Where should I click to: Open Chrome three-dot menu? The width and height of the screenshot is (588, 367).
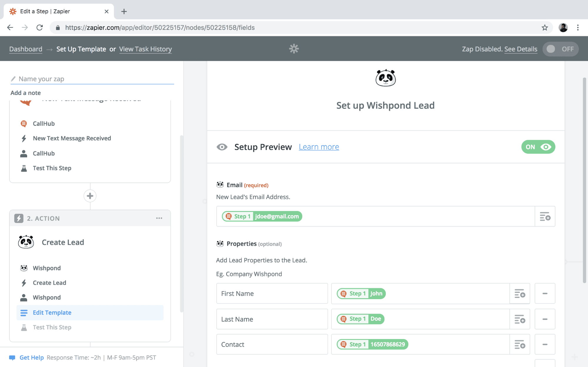tap(578, 28)
